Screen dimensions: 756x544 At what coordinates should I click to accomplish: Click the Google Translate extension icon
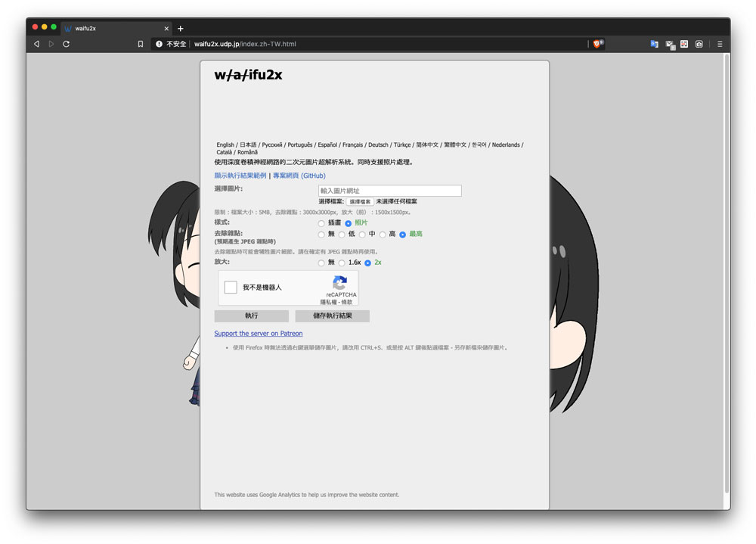[654, 44]
